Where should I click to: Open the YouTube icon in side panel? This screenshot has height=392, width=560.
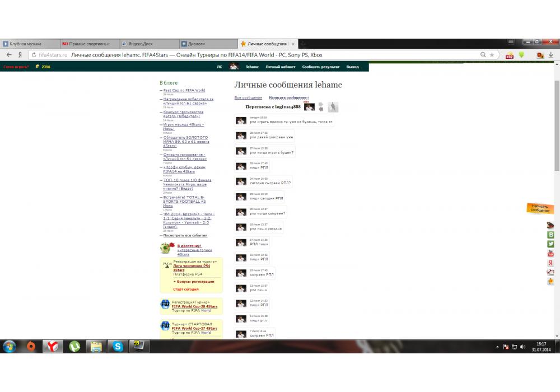pyautogui.click(x=550, y=254)
